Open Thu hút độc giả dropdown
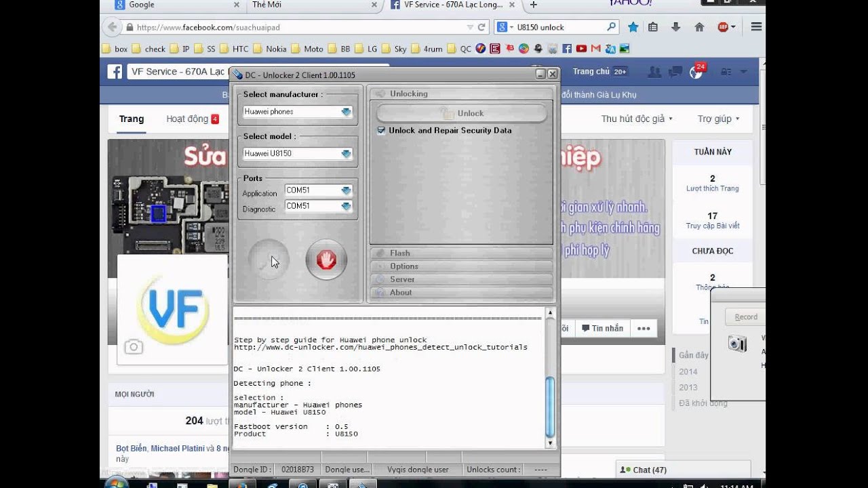868x488 pixels. click(x=637, y=119)
